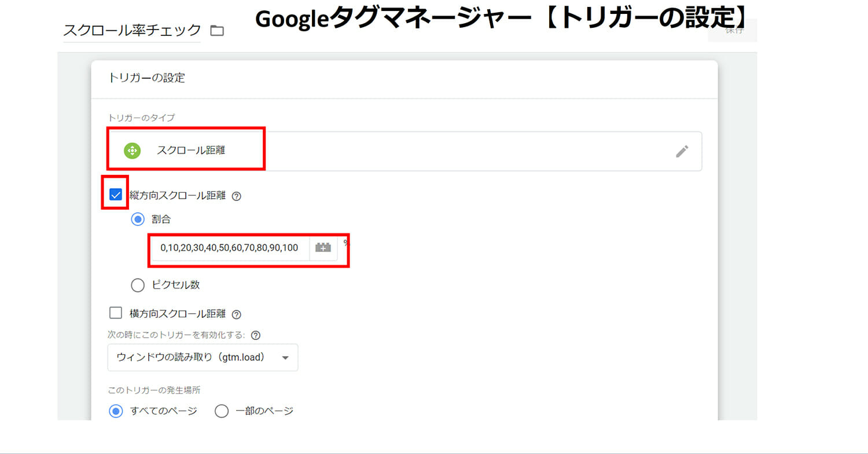The image size is (868, 454).
Task: Click the percentage values input field
Action: [x=230, y=248]
